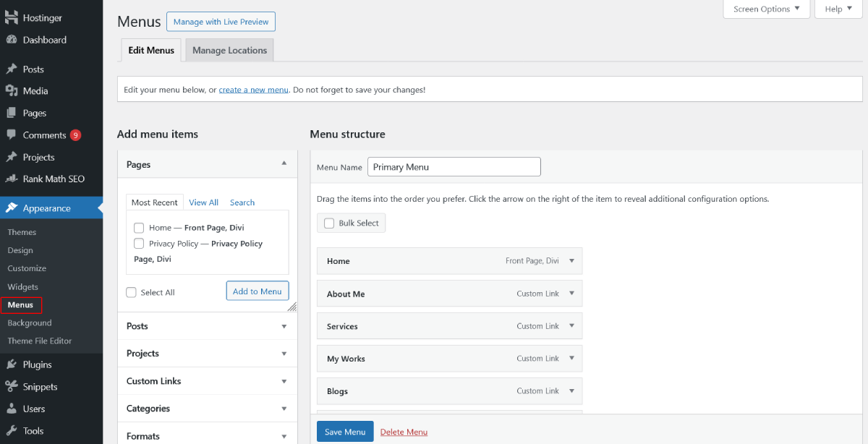Enable the Select All checkbox
This screenshot has height=444, width=868.
(131, 291)
